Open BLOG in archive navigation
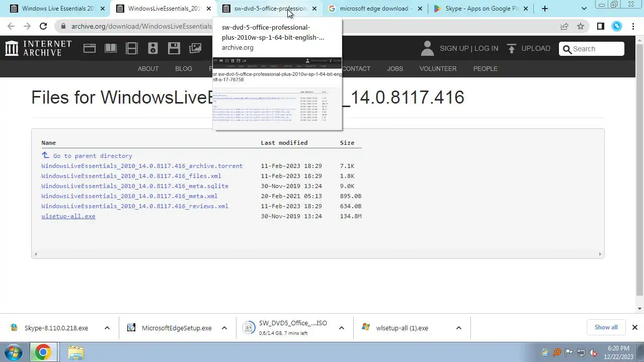This screenshot has width=644, height=362. tap(184, 68)
